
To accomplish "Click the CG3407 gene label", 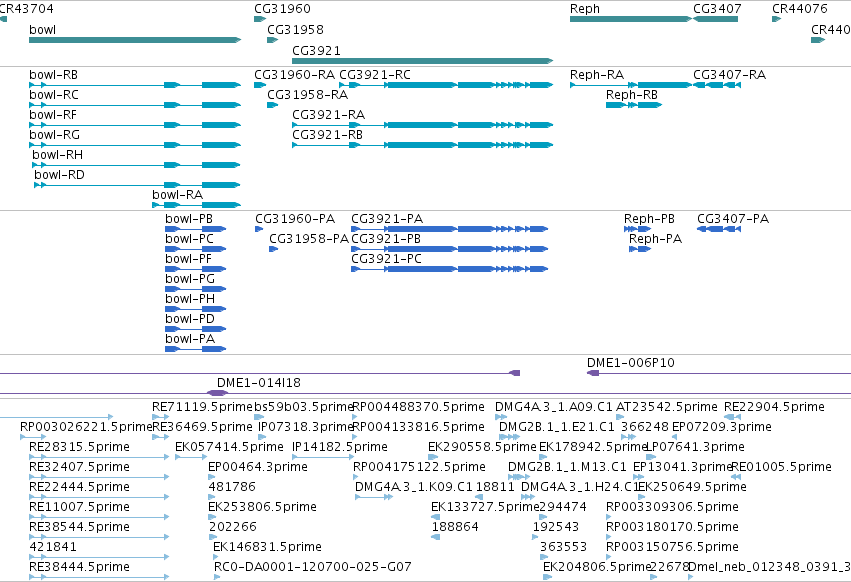I will pyautogui.click(x=717, y=9).
